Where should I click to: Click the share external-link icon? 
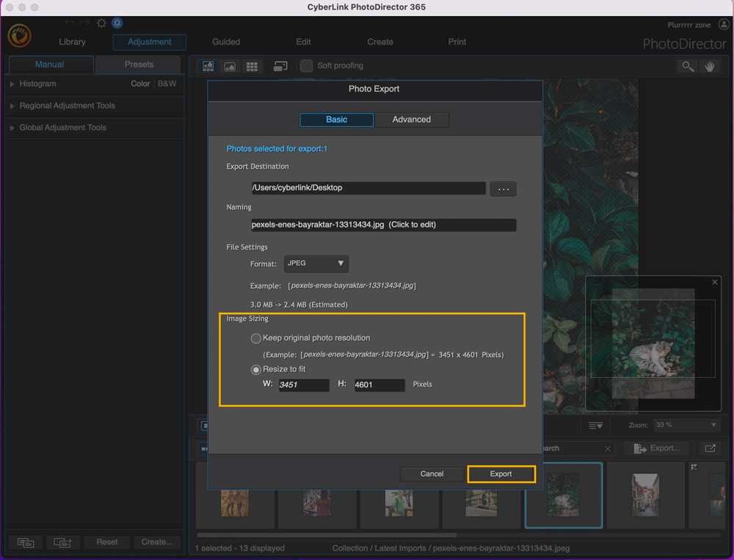710,448
